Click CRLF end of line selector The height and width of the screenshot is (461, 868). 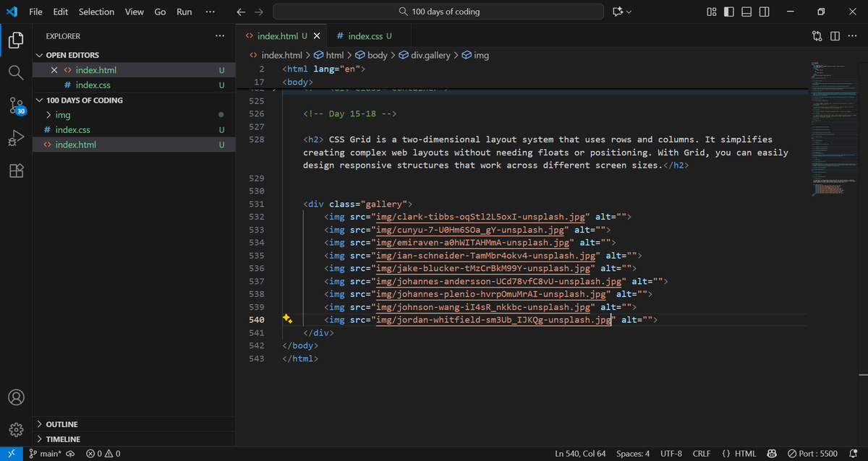[x=702, y=454]
